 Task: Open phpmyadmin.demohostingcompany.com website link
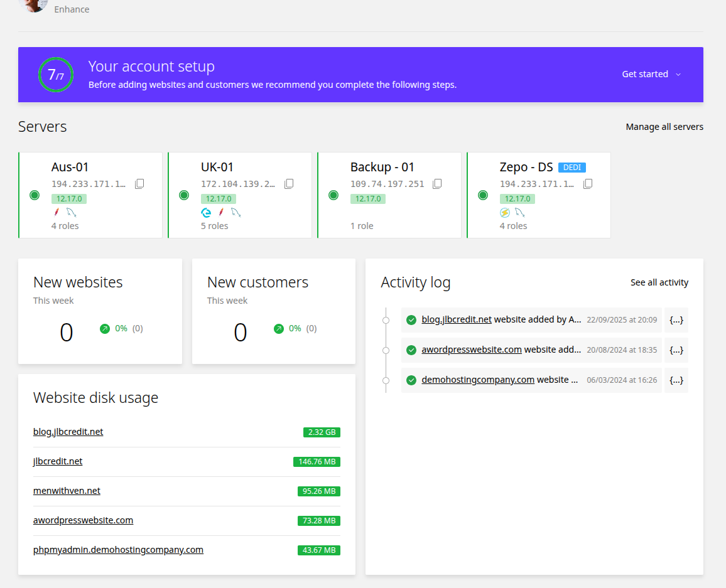click(118, 550)
